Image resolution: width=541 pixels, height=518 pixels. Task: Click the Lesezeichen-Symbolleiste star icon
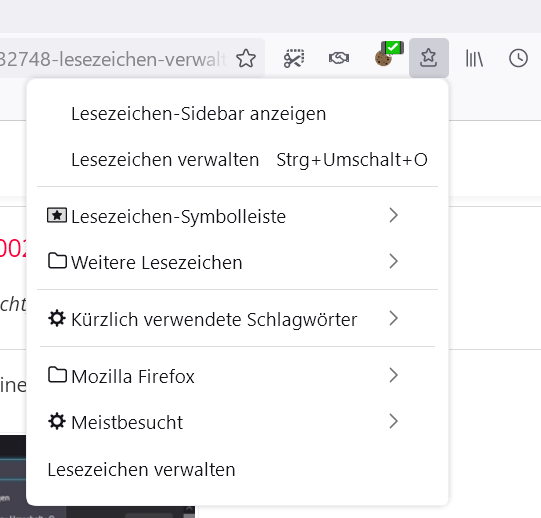click(x=57, y=216)
